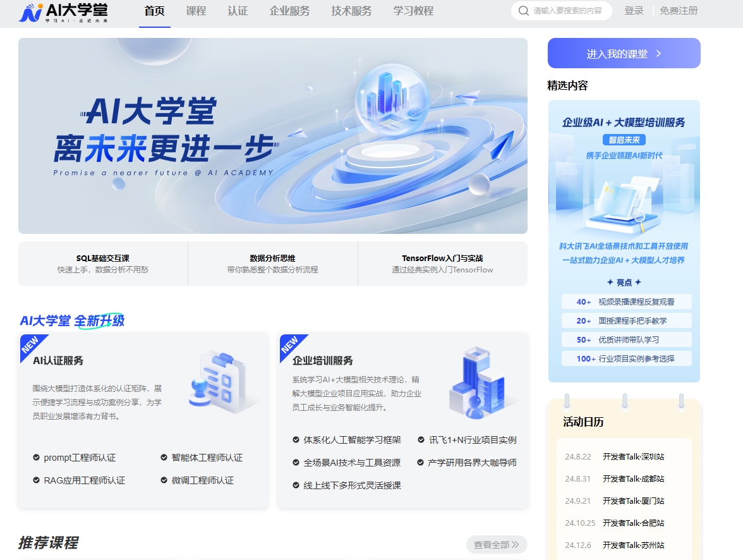The height and width of the screenshot is (560, 743).
Task: Click the AI大学堂 logo
Action: pos(63,13)
